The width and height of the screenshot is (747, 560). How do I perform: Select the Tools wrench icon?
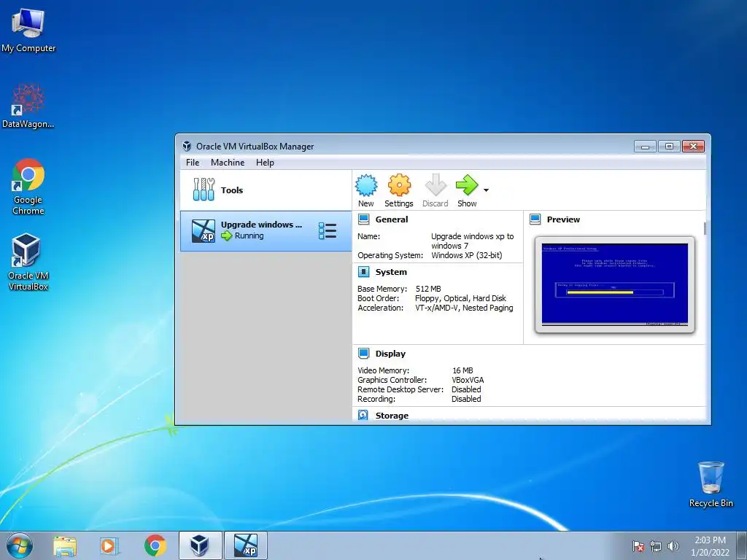(x=204, y=190)
